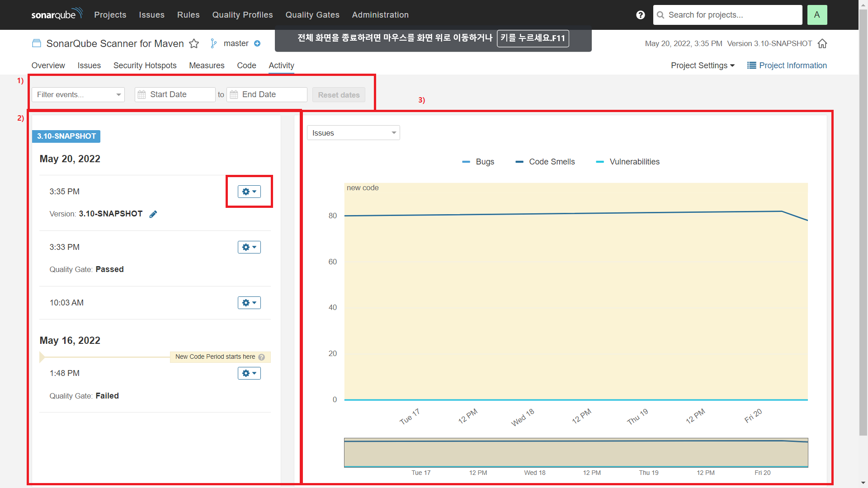Favorite the project with the star icon

(194, 43)
